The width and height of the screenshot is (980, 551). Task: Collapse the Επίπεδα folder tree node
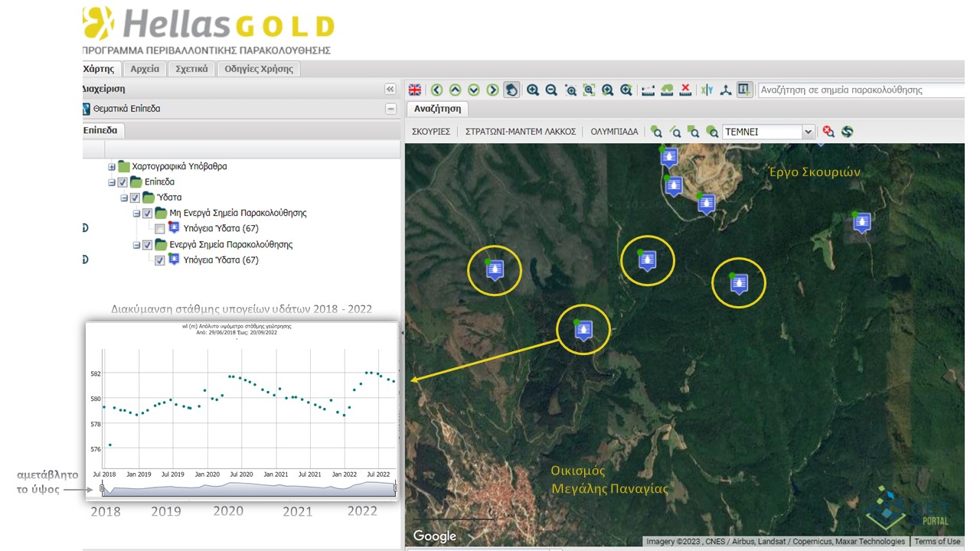pyautogui.click(x=112, y=182)
